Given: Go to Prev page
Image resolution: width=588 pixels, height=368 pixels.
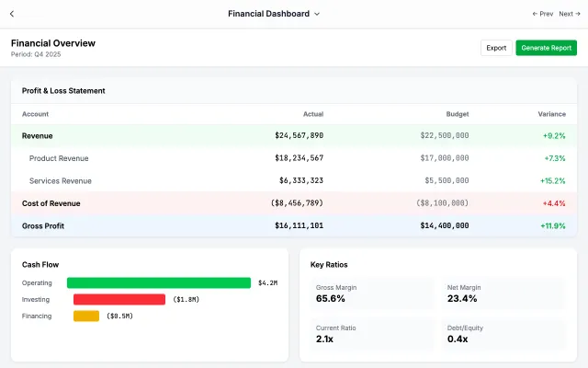Looking at the screenshot, I should tap(543, 14).
